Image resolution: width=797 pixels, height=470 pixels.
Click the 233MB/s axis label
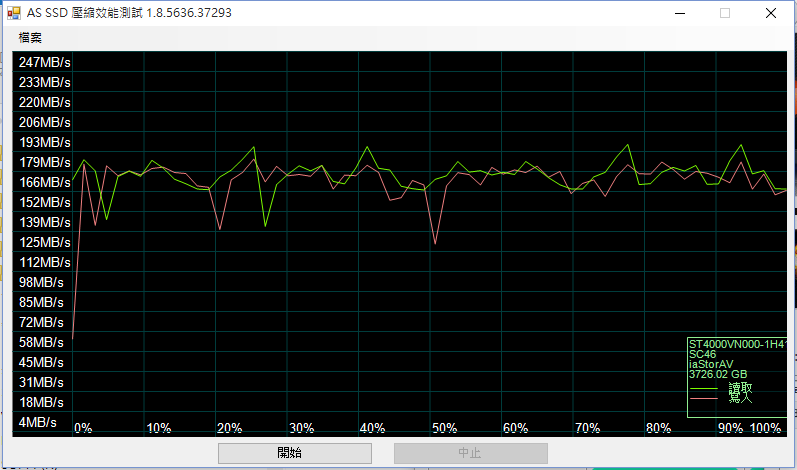point(45,82)
